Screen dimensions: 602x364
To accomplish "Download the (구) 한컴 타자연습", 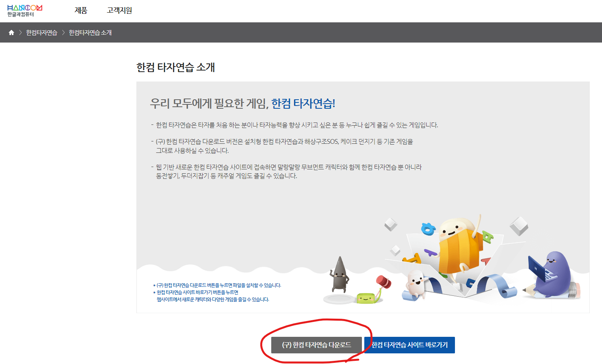I will tap(317, 345).
